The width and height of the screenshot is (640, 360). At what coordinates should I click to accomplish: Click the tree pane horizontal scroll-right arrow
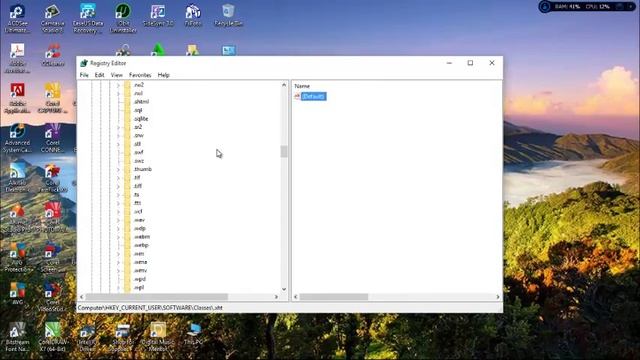(x=276, y=297)
